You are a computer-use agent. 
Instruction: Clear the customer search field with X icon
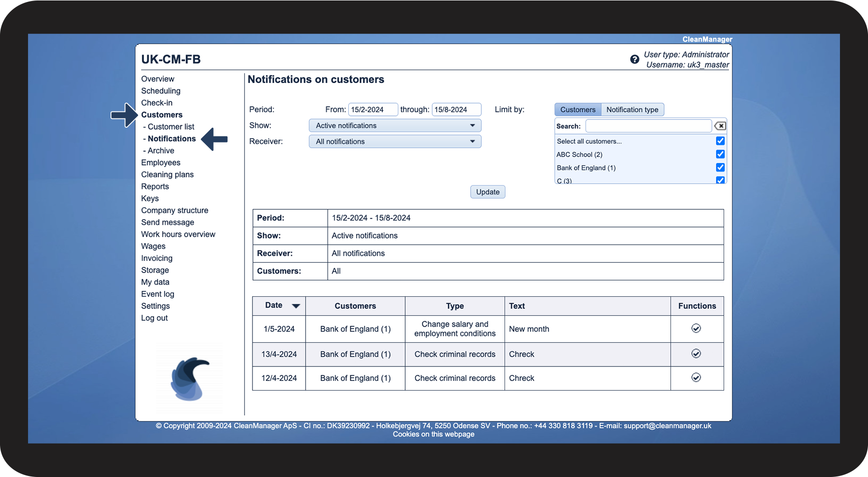pyautogui.click(x=720, y=126)
